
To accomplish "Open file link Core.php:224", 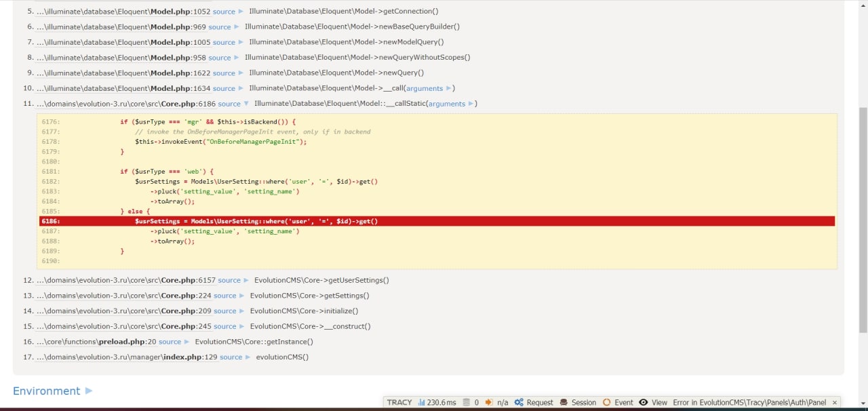I will pos(124,296).
